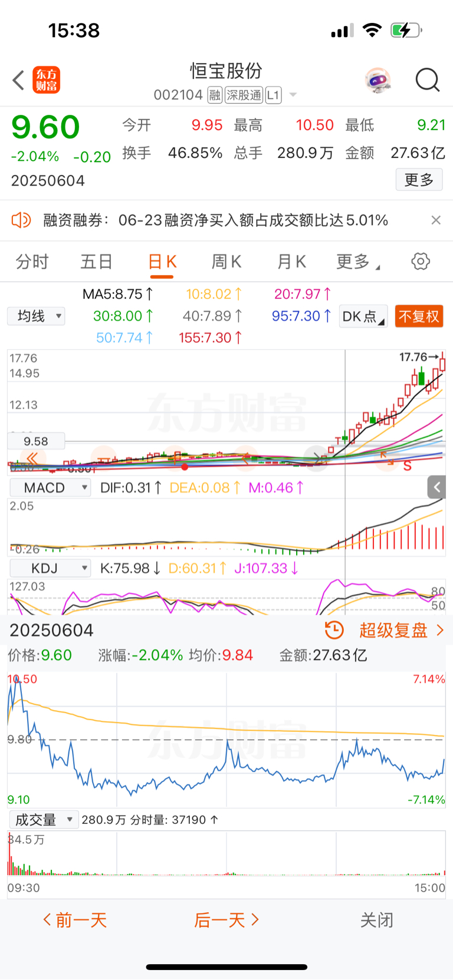The height and width of the screenshot is (980, 453).
Task: Tap the DIF:0.31 reading
Action: [x=131, y=487]
